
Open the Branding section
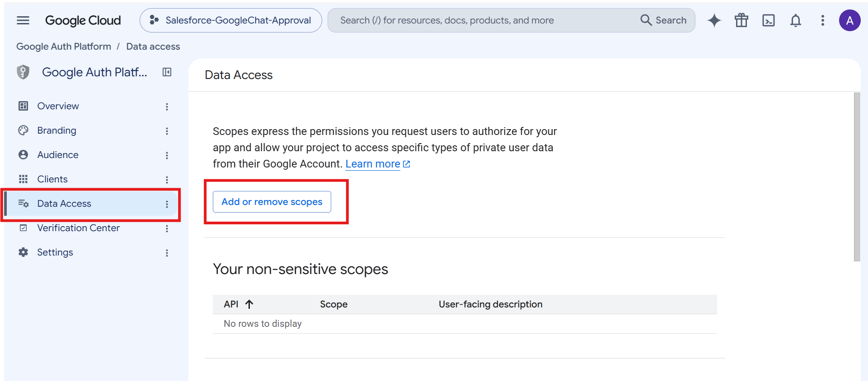pos(56,130)
